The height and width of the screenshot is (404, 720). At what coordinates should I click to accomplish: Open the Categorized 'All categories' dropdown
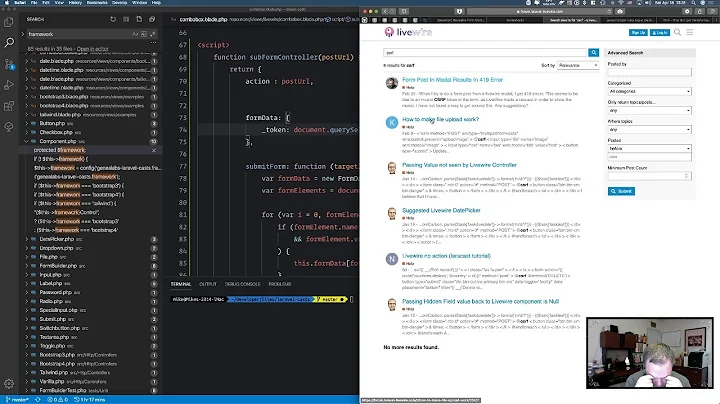tap(649, 91)
